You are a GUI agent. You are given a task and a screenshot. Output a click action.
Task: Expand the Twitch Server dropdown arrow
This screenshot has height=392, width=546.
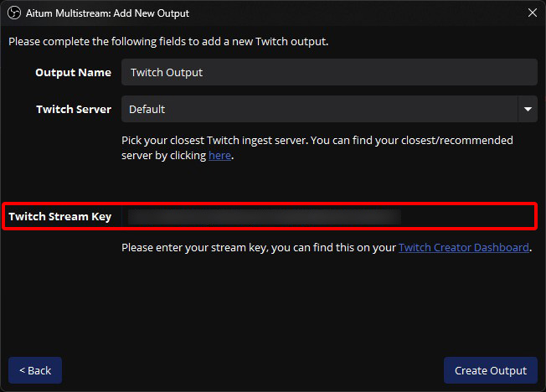click(x=528, y=109)
